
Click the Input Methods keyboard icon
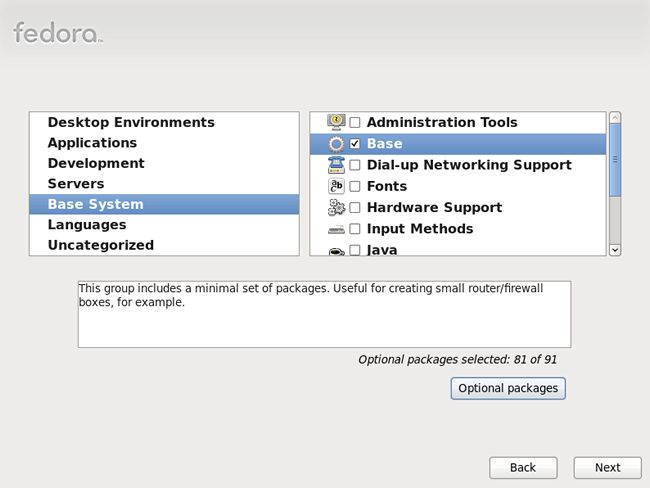[x=336, y=229]
